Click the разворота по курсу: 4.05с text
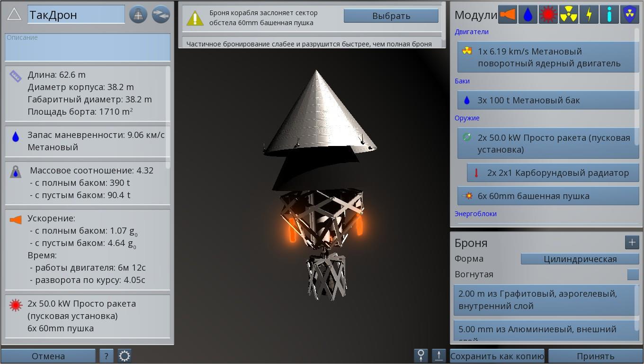The height and width of the screenshot is (364, 644). click(x=88, y=280)
